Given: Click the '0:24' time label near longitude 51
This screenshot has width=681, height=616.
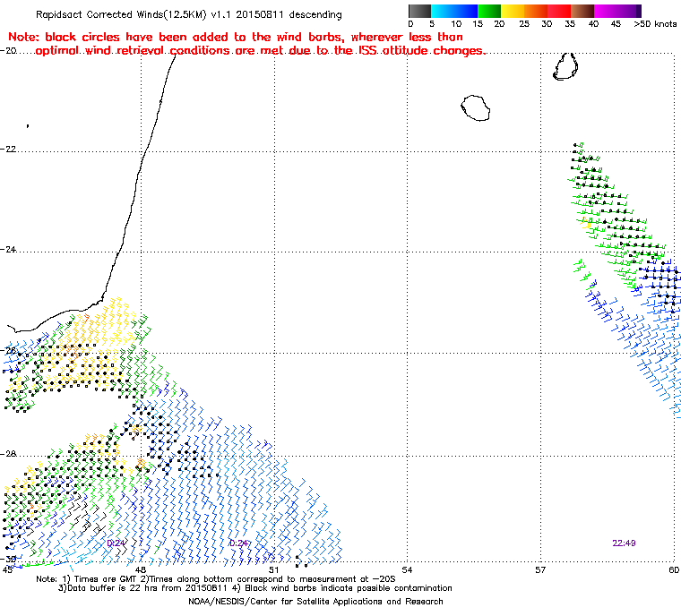Looking at the screenshot, I should coord(238,543).
